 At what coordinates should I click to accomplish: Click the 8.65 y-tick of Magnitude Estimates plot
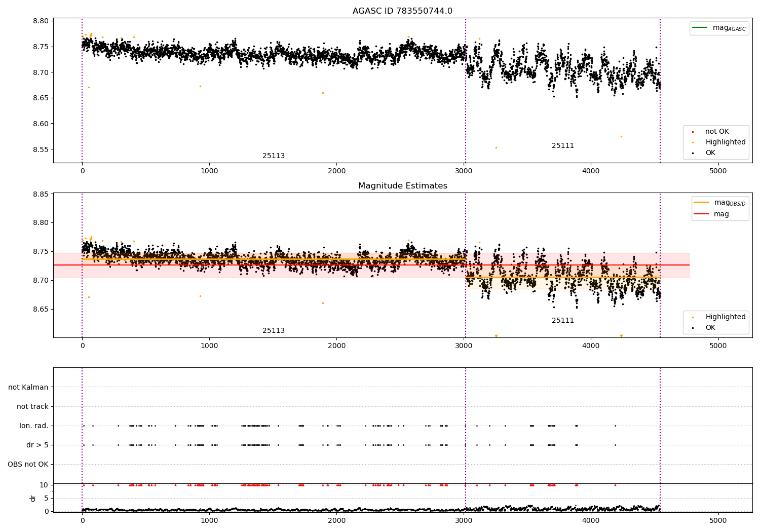[x=41, y=309]
